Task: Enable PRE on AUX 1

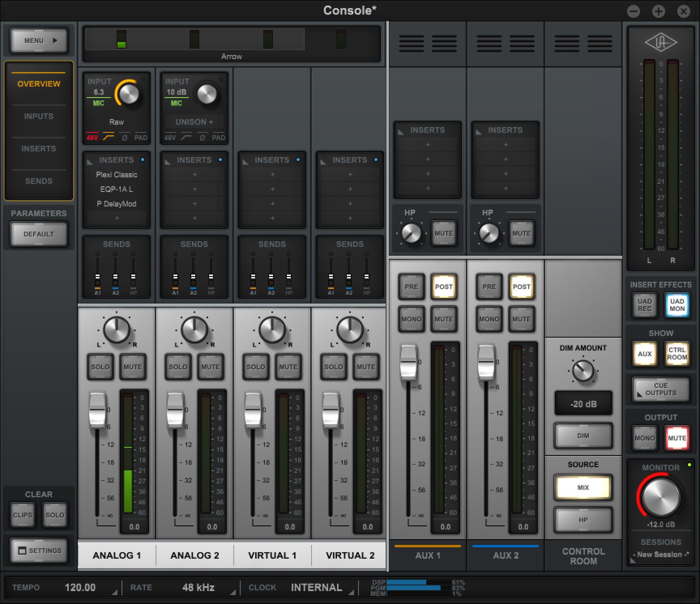Action: coord(411,287)
